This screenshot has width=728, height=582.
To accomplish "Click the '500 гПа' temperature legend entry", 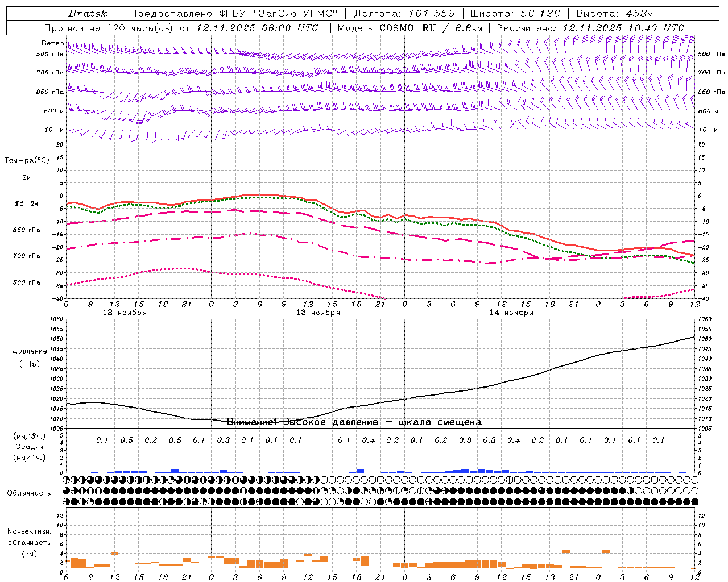I will 27,282.
